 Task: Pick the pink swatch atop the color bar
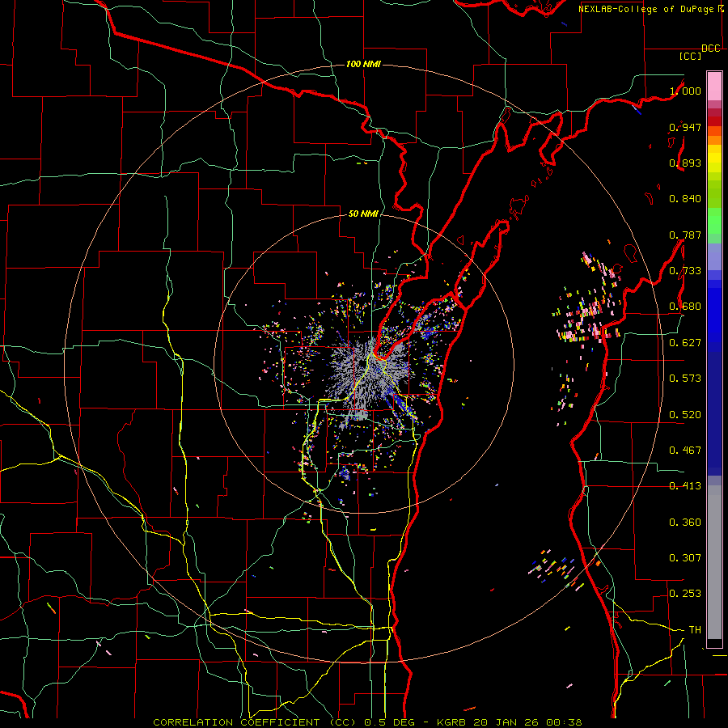[714, 86]
